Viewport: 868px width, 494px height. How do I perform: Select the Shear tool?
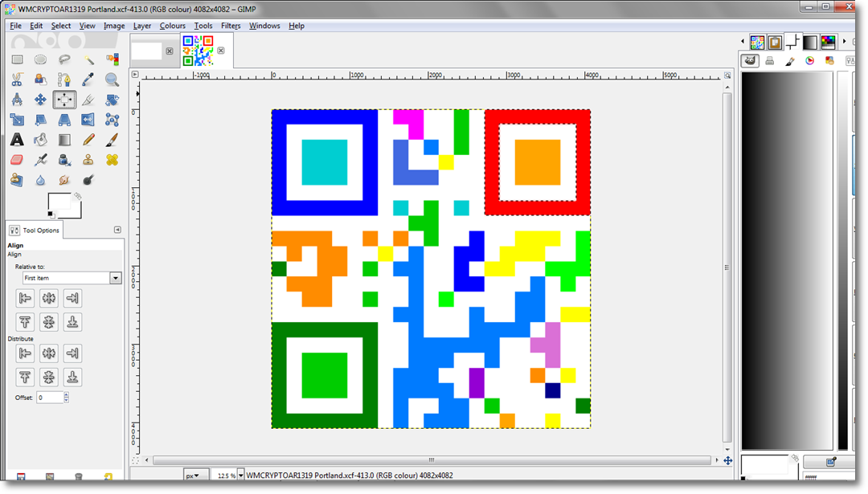point(40,120)
